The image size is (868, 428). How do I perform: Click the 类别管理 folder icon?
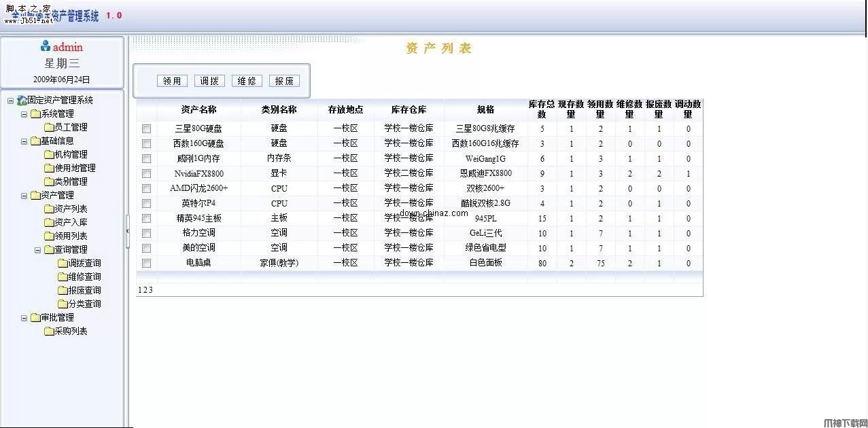click(49, 181)
